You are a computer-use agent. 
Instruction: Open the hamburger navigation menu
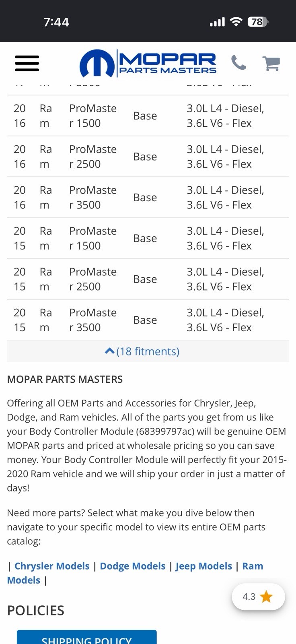click(27, 63)
